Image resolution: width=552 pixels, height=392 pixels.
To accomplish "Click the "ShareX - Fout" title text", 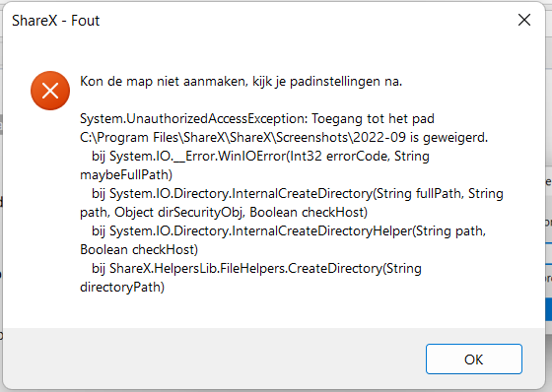I will (55, 21).
